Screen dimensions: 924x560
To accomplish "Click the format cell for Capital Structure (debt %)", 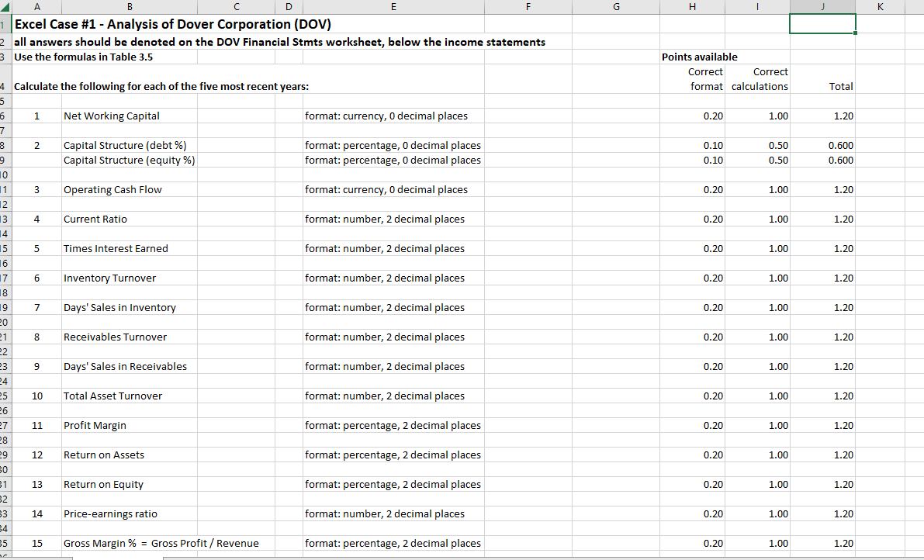I will (x=393, y=146).
